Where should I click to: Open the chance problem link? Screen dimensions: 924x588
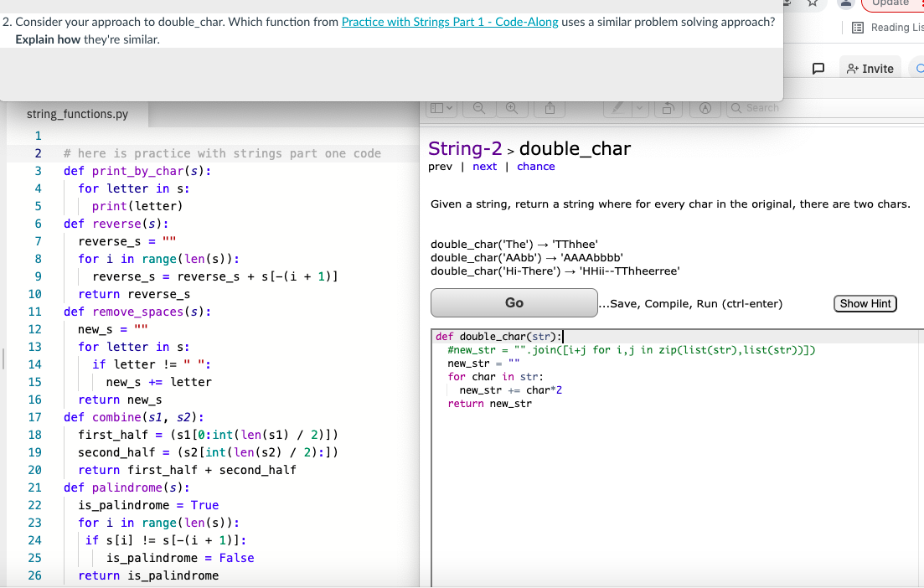(x=535, y=166)
